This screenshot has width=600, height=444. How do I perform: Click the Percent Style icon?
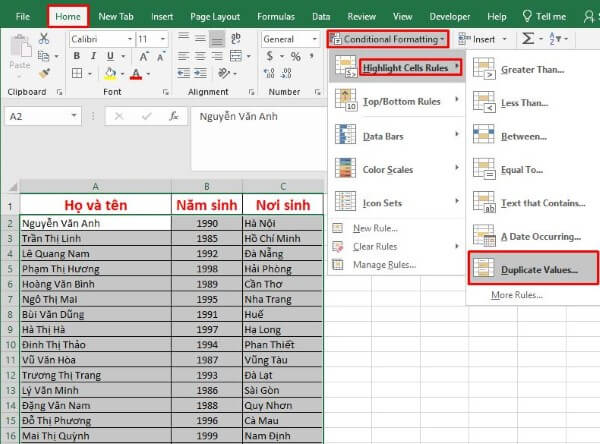295,57
